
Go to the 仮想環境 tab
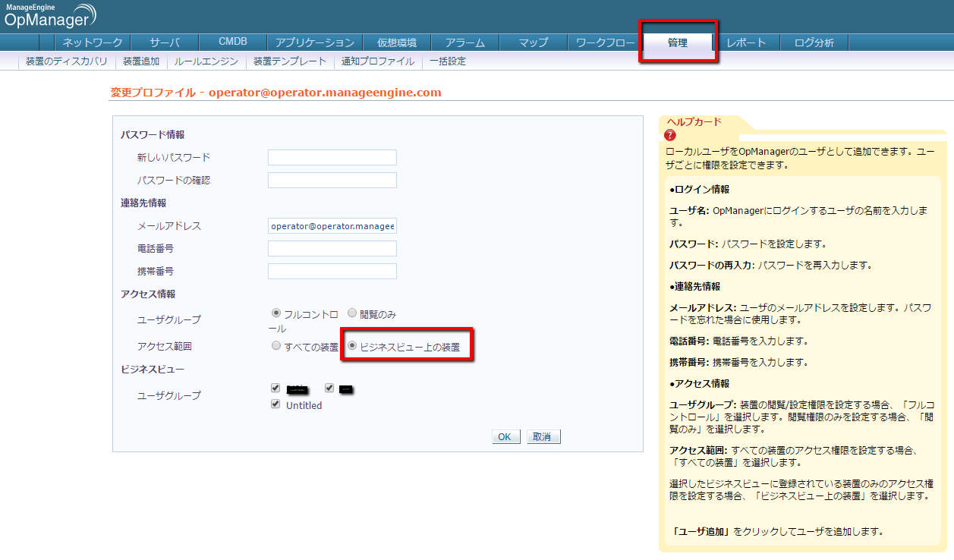coord(397,42)
